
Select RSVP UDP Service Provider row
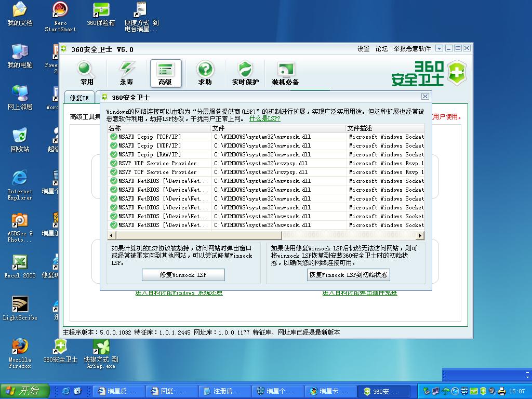coord(265,163)
